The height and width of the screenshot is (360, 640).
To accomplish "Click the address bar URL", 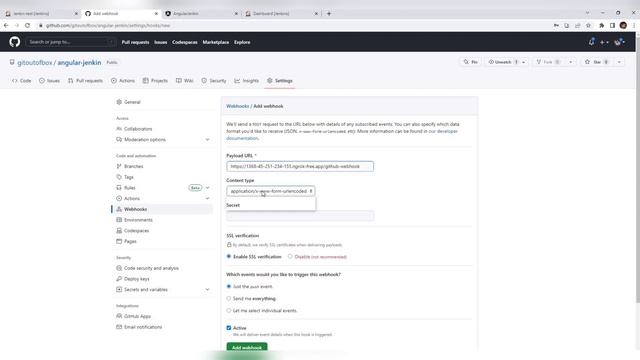I will (108, 25).
